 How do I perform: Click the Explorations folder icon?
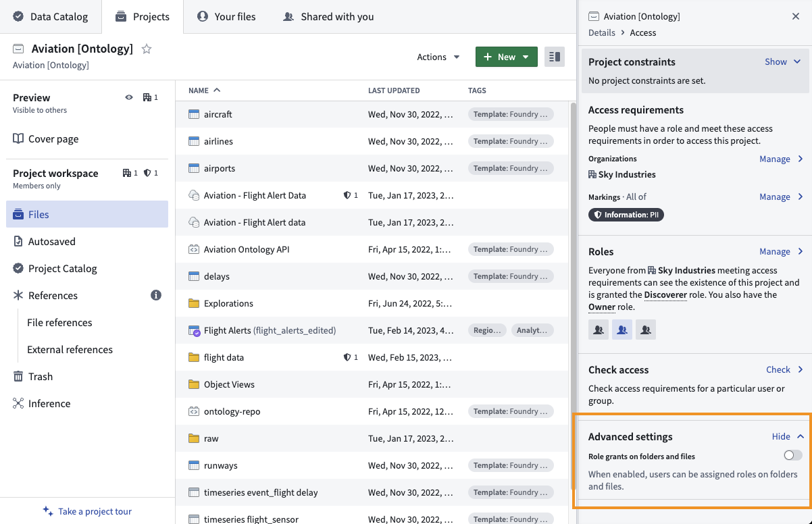click(x=194, y=303)
